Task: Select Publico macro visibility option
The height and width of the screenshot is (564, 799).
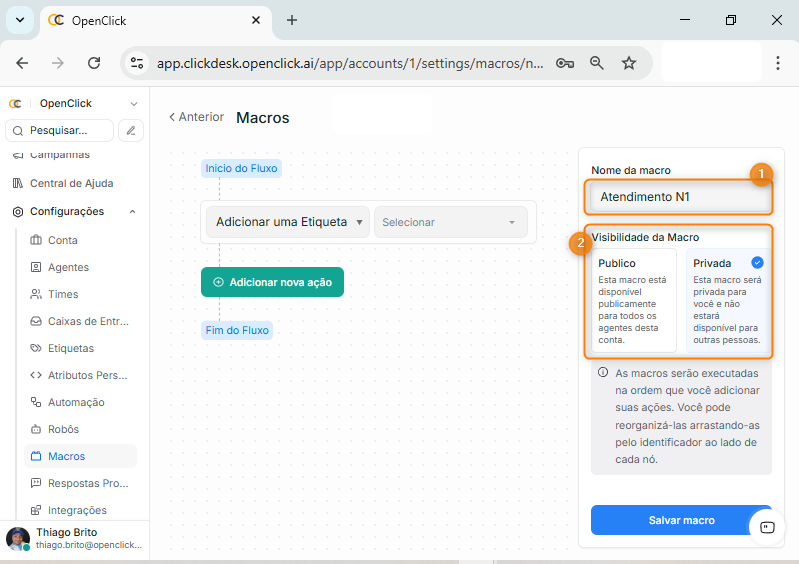Action: pos(632,300)
